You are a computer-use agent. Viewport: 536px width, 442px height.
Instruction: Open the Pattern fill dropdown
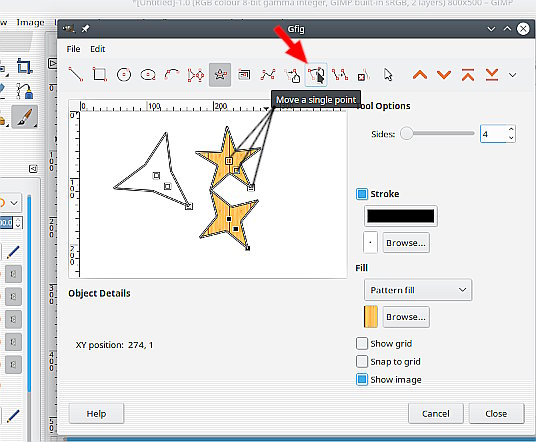click(418, 290)
